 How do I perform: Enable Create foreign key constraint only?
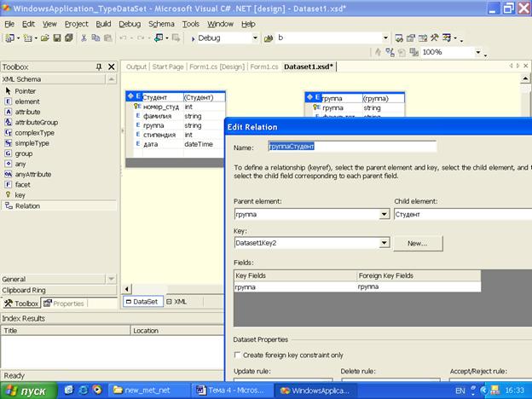coord(238,355)
